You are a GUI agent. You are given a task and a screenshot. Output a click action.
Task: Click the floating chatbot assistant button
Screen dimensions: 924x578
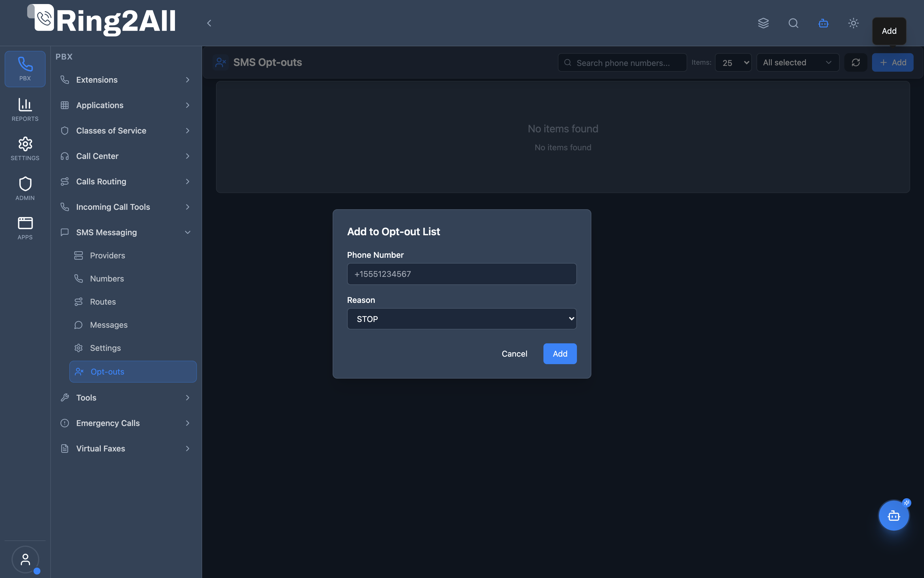click(x=893, y=515)
